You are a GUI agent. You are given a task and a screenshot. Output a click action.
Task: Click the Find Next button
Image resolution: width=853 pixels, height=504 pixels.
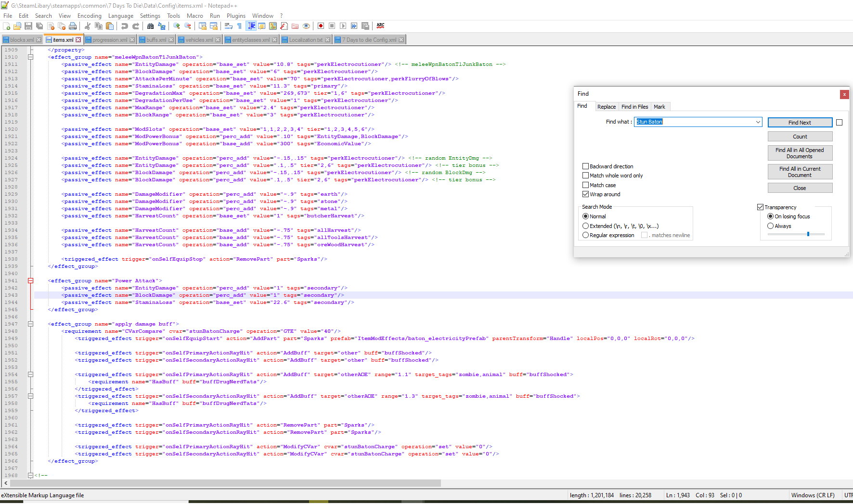click(800, 123)
